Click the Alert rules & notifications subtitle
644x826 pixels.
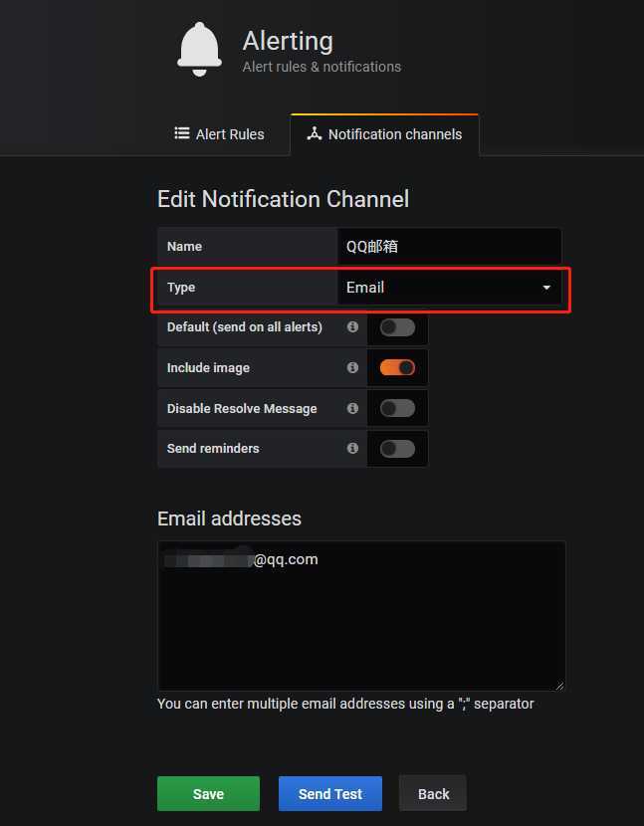322,67
